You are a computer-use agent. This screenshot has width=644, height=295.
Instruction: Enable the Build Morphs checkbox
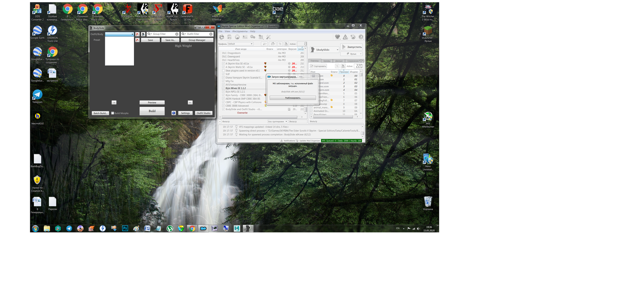pyautogui.click(x=113, y=113)
